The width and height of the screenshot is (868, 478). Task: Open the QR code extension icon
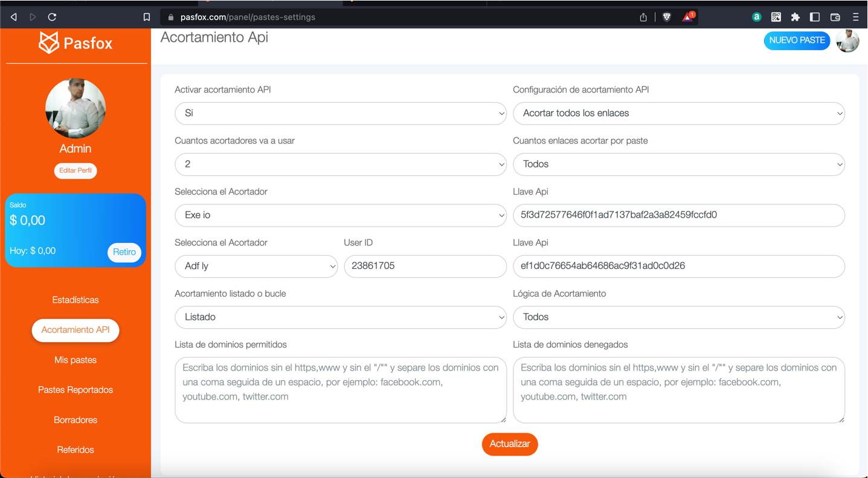click(776, 17)
